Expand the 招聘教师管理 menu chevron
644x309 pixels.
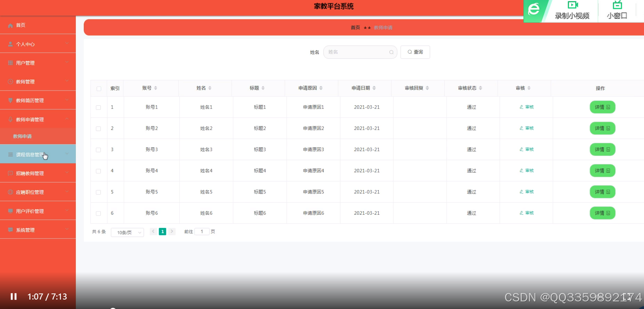67,173
